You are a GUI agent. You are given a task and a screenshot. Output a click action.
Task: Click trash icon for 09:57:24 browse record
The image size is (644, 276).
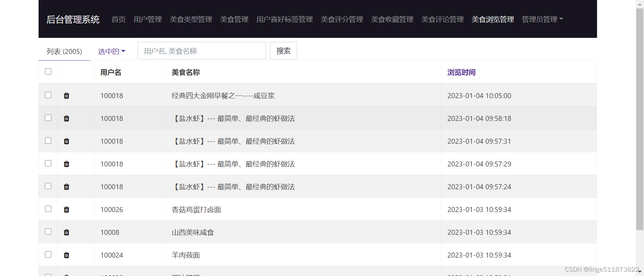point(66,187)
